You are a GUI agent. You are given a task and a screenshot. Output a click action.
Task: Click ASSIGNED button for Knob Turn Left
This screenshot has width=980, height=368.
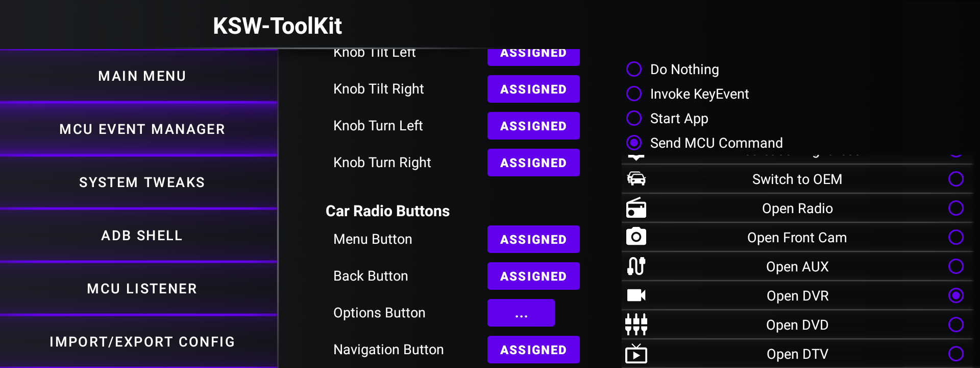tap(533, 126)
